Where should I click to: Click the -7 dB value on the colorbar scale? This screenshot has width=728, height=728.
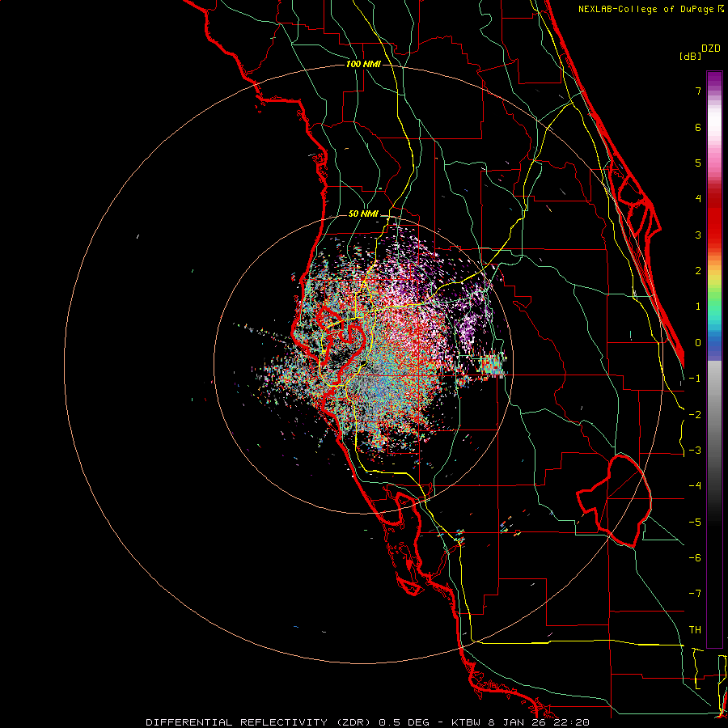coord(695,594)
